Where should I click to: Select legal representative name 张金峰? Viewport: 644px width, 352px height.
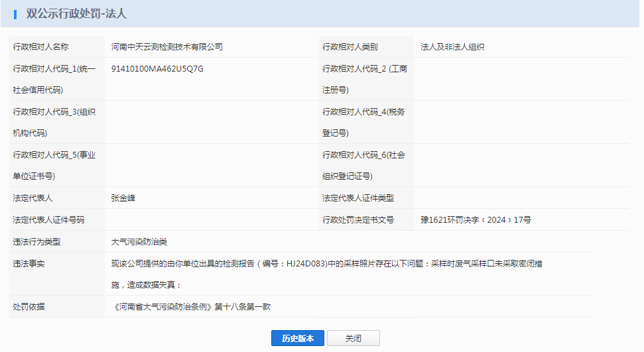click(x=123, y=198)
